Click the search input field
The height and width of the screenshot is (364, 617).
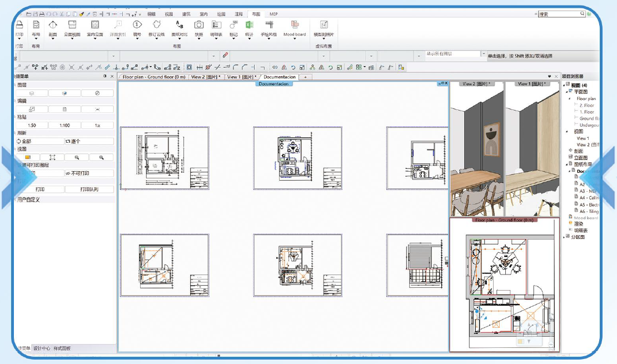pyautogui.click(x=560, y=14)
